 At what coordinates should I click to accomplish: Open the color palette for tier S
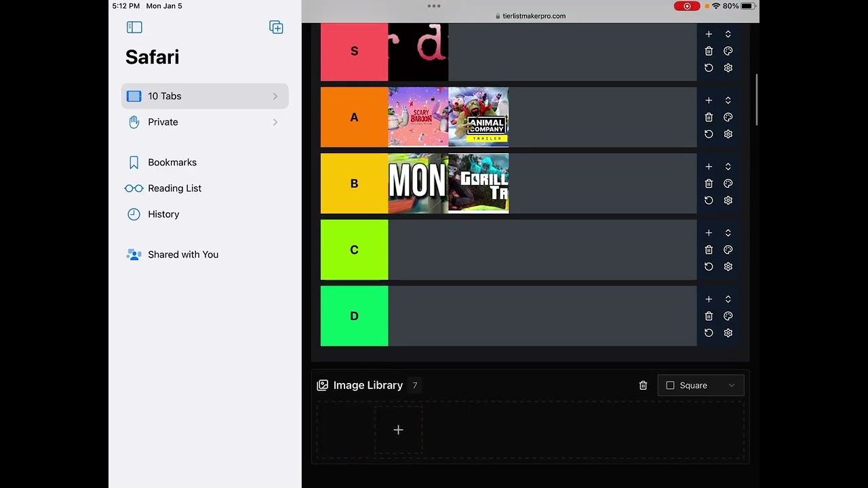[728, 51]
